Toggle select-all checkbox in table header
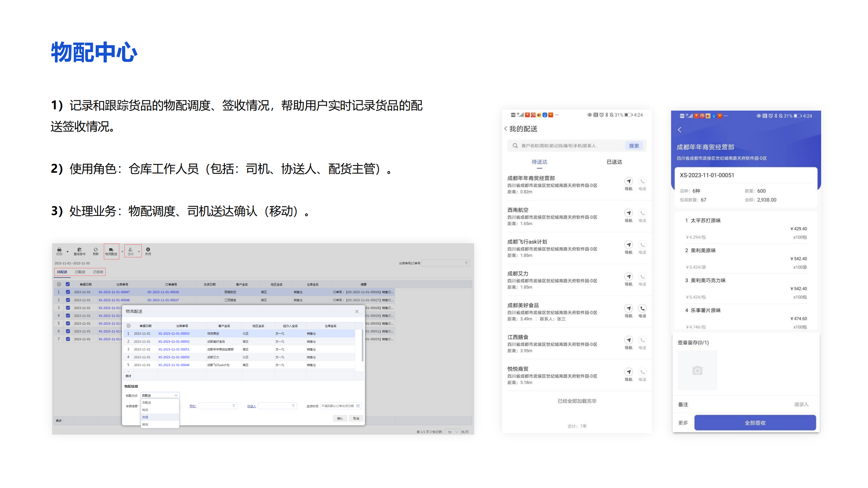The width and height of the screenshot is (868, 488). pyautogui.click(x=68, y=284)
